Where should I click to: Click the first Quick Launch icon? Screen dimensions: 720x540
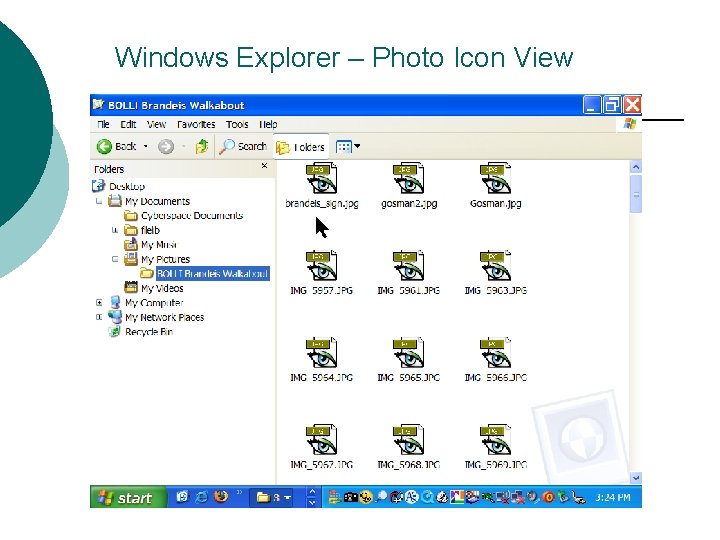click(x=182, y=497)
